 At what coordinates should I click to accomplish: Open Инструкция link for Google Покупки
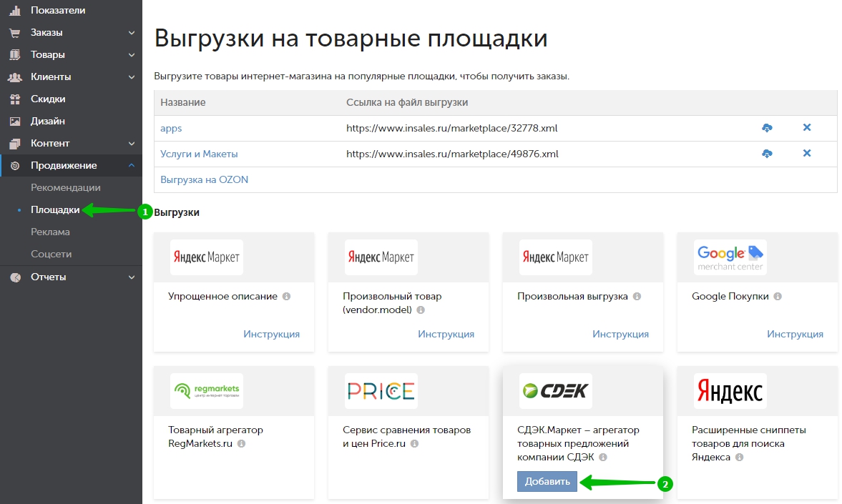coord(795,334)
